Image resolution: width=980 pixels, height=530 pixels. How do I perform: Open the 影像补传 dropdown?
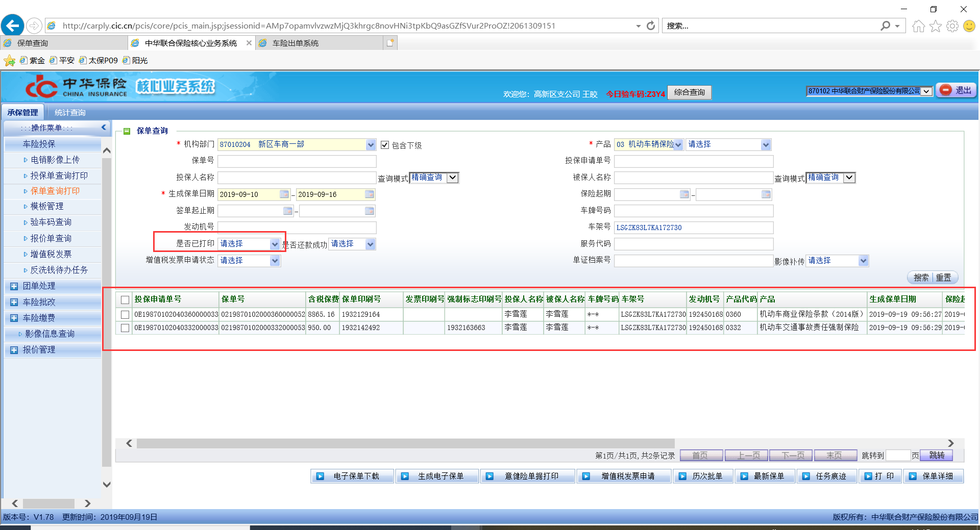click(863, 261)
